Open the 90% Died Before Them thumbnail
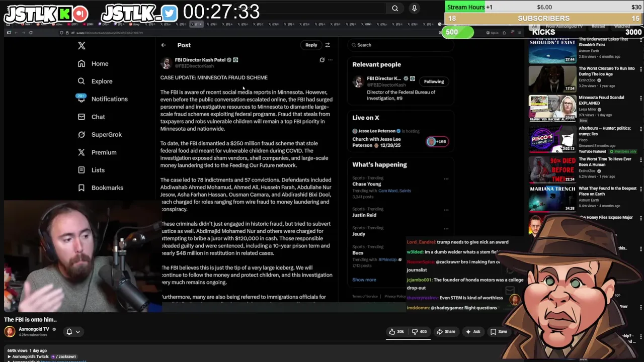644x362 pixels. point(552,169)
